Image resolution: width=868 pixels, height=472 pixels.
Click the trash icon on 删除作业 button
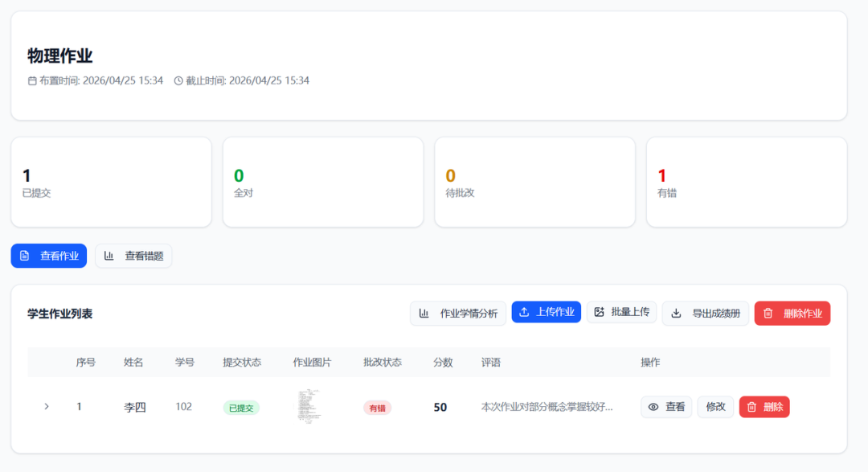[766, 314]
